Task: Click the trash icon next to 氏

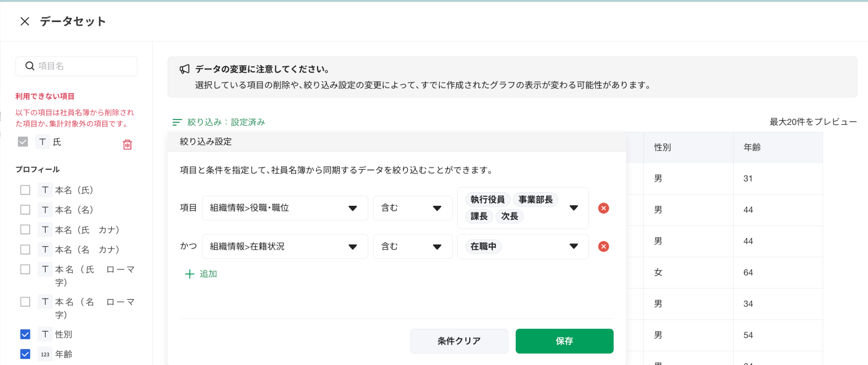Action: coord(127,144)
